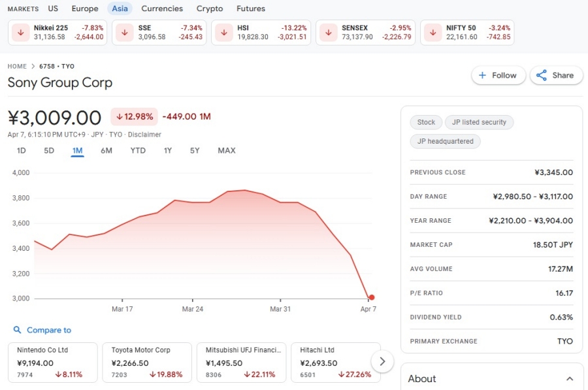Click the 12.98% change badge
Image resolution: width=588 pixels, height=390 pixels.
[134, 117]
